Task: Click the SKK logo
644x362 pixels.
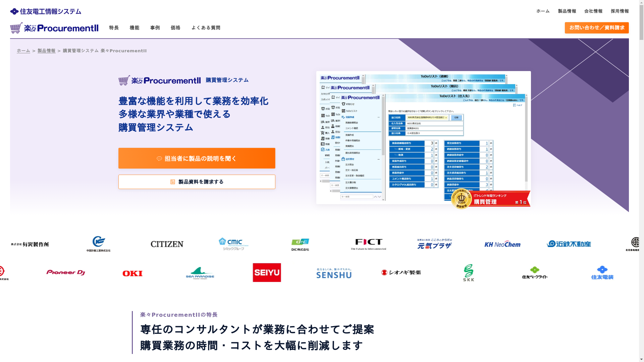Action: [x=469, y=273]
